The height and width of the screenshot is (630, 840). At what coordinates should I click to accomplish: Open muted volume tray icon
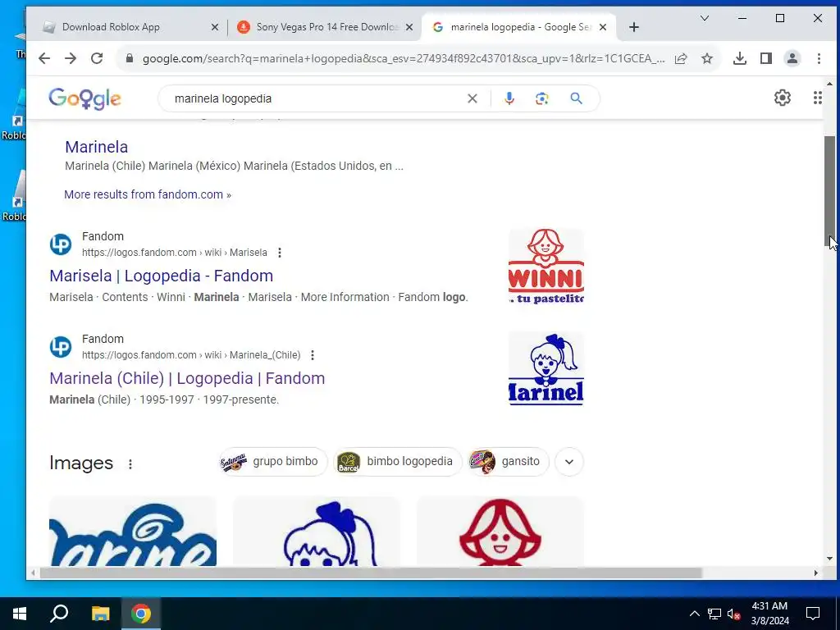pyautogui.click(x=733, y=614)
